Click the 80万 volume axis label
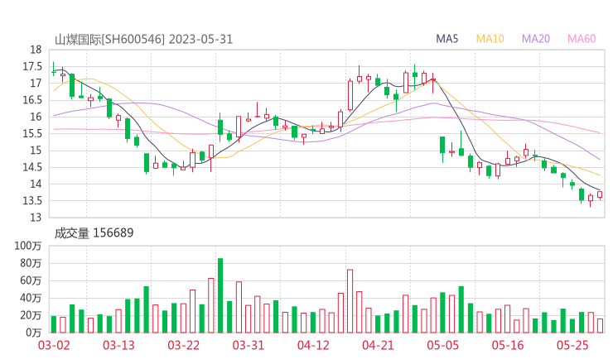The image size is (613, 364). (31, 263)
